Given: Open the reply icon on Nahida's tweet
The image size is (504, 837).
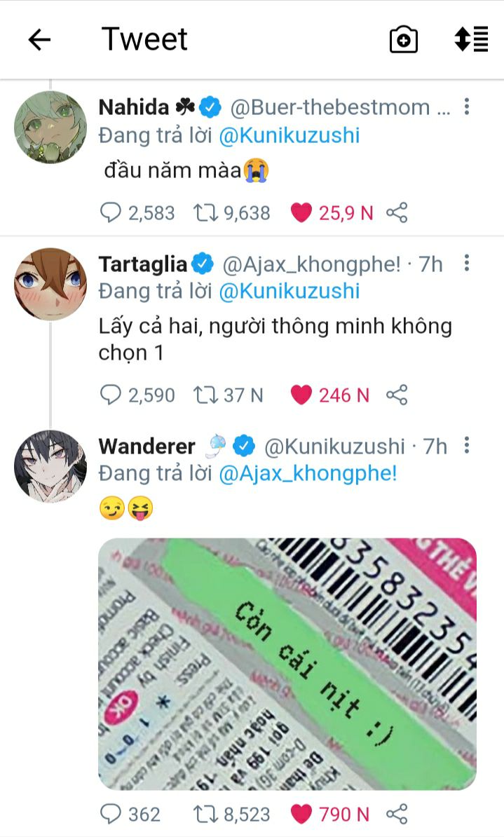Looking at the screenshot, I should 111,212.
